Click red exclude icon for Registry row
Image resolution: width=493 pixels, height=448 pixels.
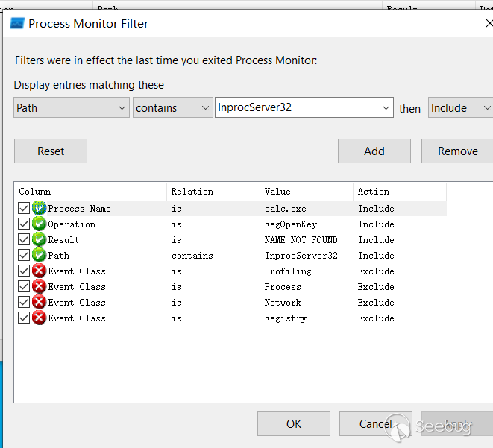[x=40, y=318]
